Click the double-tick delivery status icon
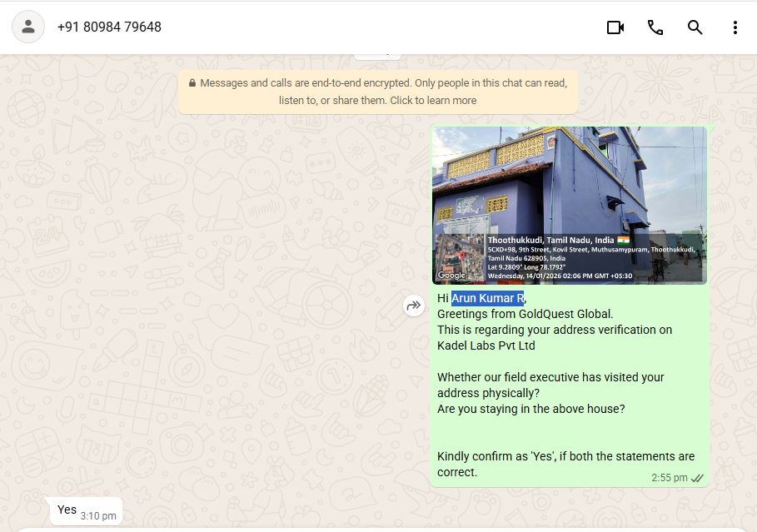 pos(697,479)
